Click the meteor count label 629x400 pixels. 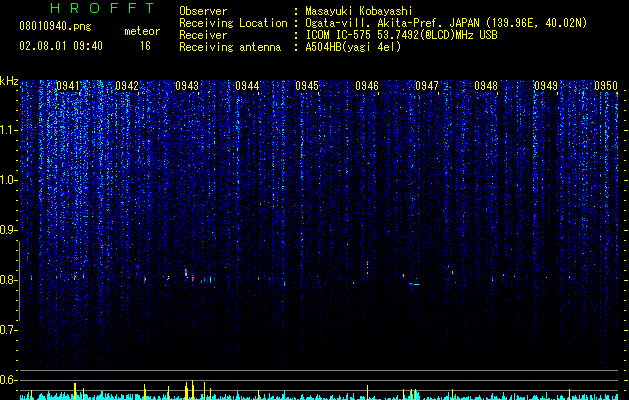click(x=142, y=31)
